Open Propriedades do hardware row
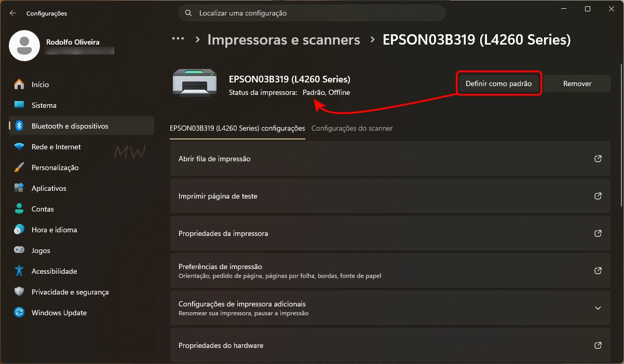The width and height of the screenshot is (624, 364). [390, 345]
